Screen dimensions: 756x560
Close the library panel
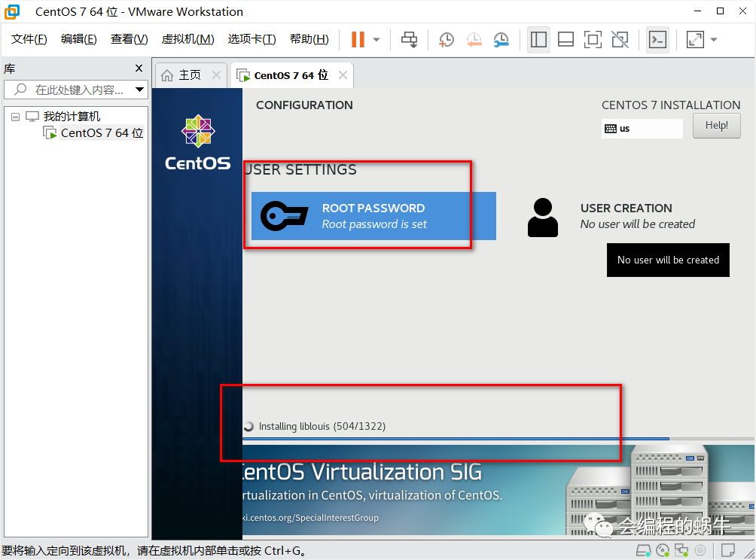pyautogui.click(x=139, y=68)
